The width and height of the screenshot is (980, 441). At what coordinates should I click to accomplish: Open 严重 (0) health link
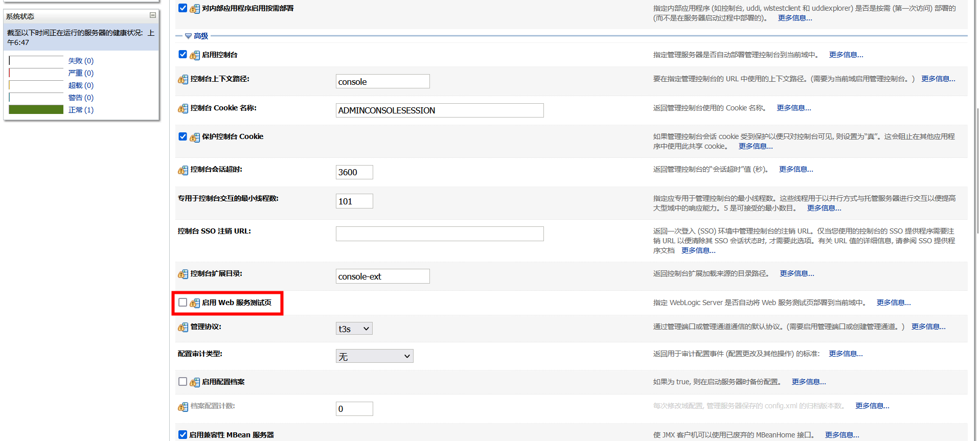[81, 73]
